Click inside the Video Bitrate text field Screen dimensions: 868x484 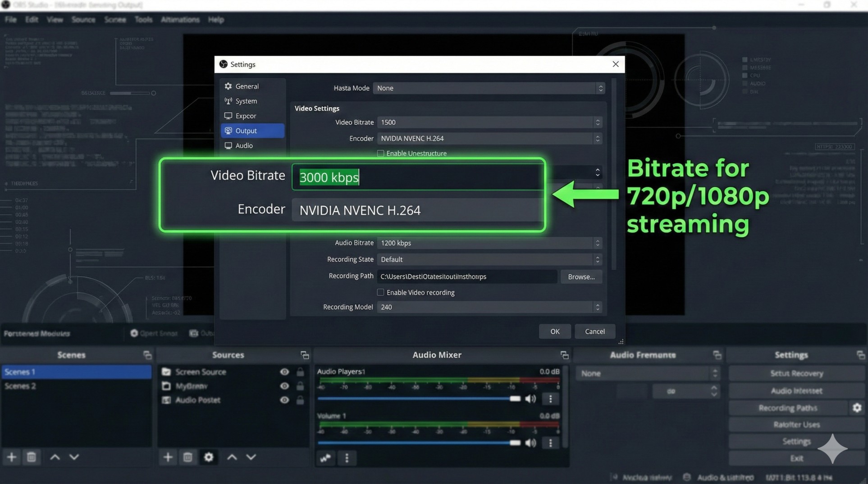(x=417, y=177)
